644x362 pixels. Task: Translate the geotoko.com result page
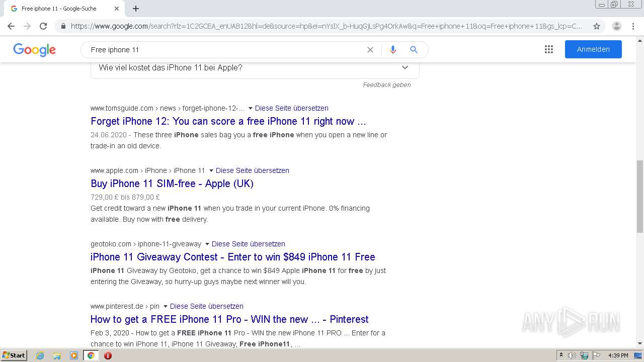[x=249, y=244]
